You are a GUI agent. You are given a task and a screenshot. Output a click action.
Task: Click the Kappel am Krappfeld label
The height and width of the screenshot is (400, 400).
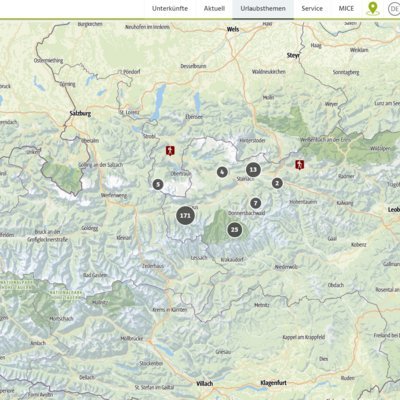(304, 337)
